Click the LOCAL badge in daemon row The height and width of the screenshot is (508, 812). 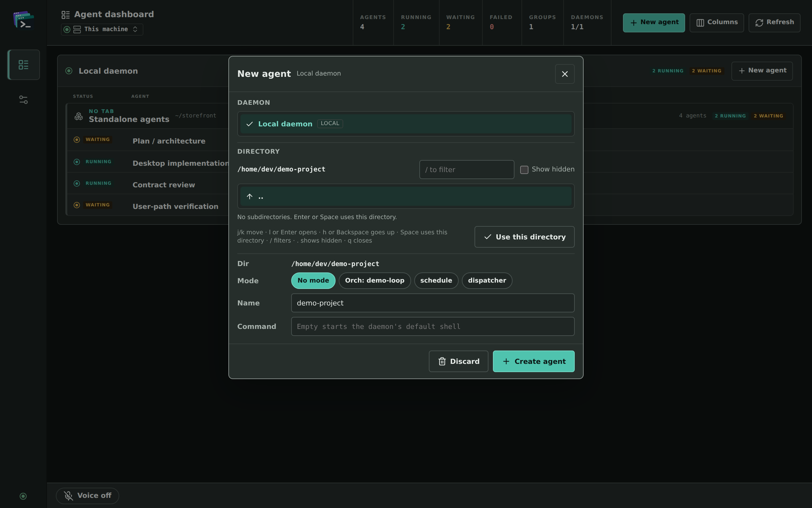click(x=330, y=123)
